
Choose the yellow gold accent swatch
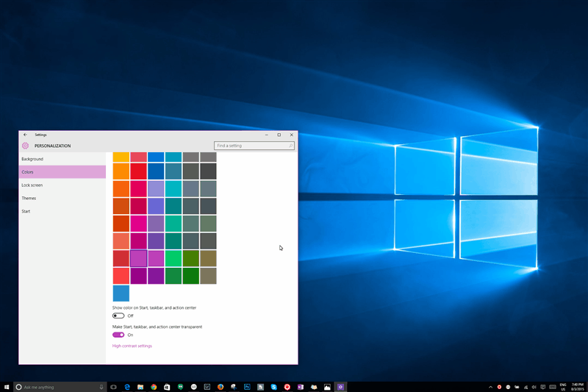121,157
